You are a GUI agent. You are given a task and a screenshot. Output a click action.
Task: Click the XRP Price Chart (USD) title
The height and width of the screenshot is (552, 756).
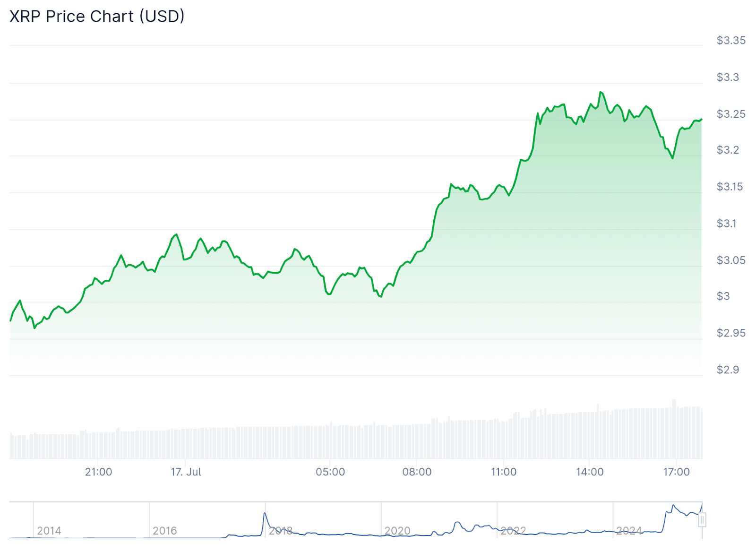coord(97,17)
